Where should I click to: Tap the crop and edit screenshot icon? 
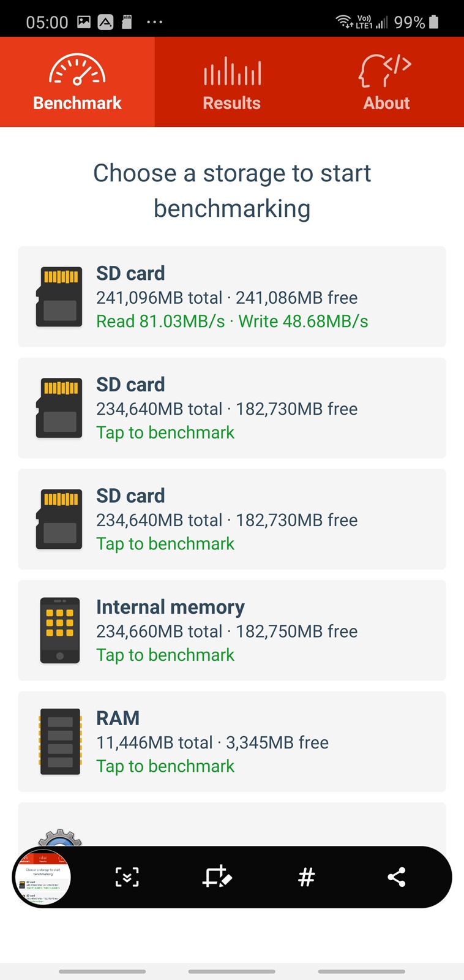coord(217,877)
